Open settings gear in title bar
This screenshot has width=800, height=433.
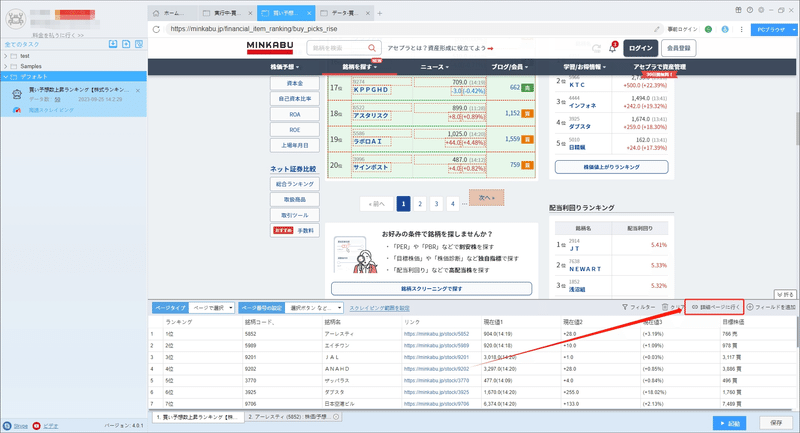pos(761,10)
